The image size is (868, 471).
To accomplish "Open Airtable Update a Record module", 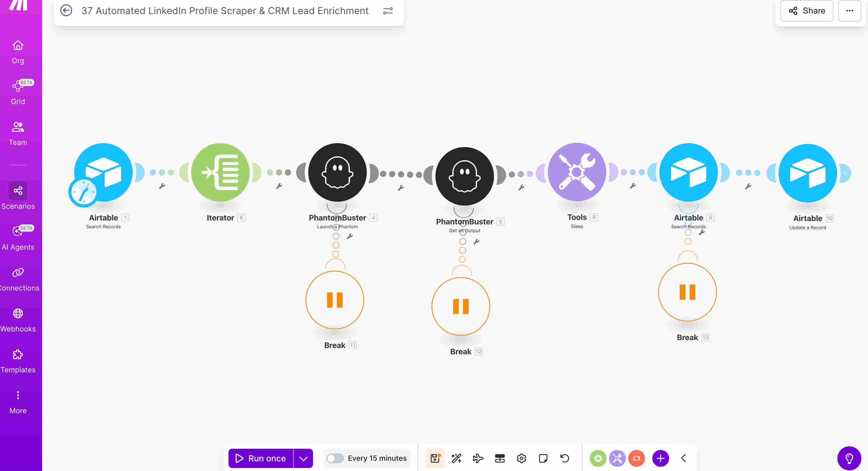I will (x=808, y=173).
